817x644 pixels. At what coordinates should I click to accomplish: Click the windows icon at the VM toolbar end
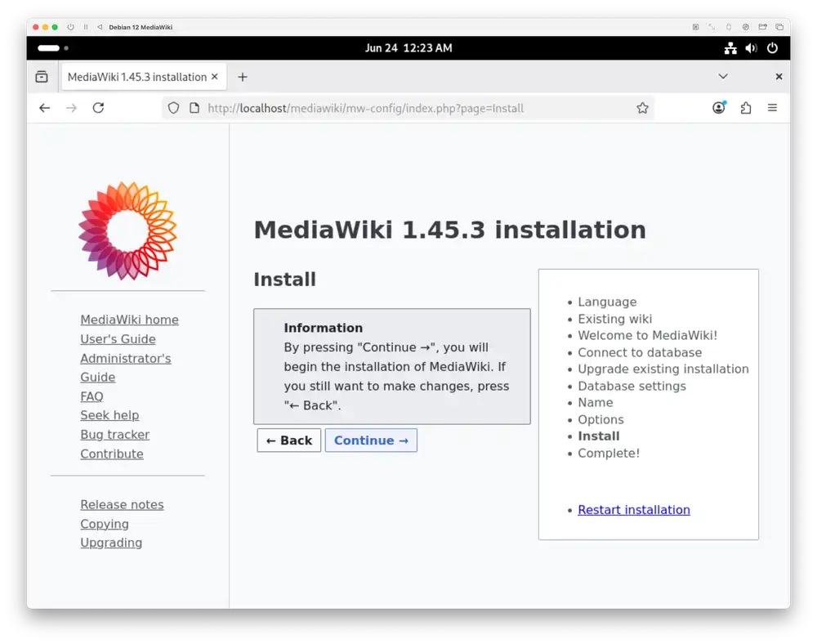[779, 27]
